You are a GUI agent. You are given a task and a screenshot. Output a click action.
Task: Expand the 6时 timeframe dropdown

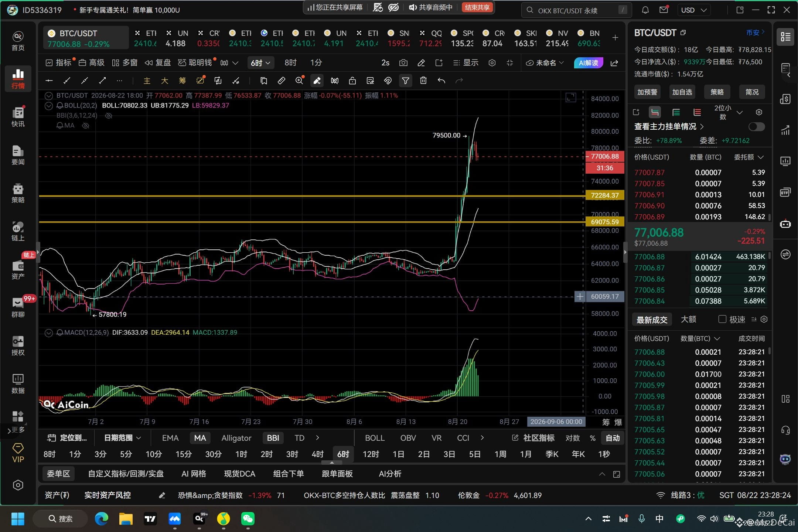click(260, 63)
